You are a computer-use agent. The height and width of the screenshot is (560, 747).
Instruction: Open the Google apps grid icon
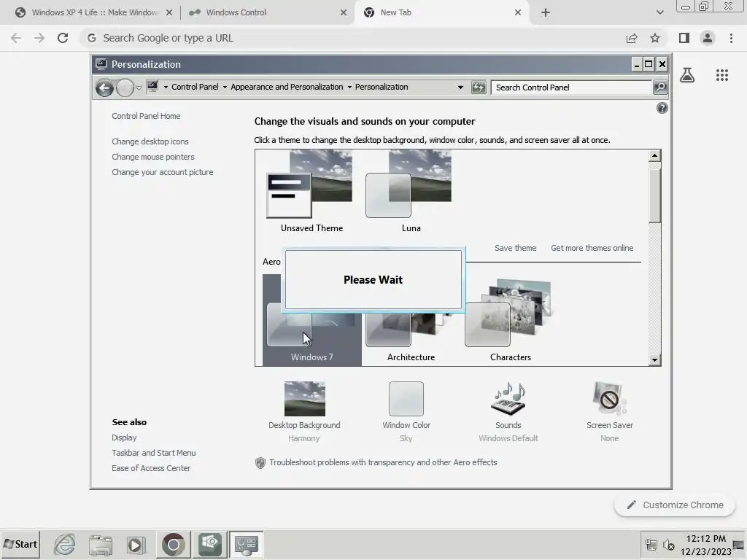pyautogui.click(x=722, y=75)
